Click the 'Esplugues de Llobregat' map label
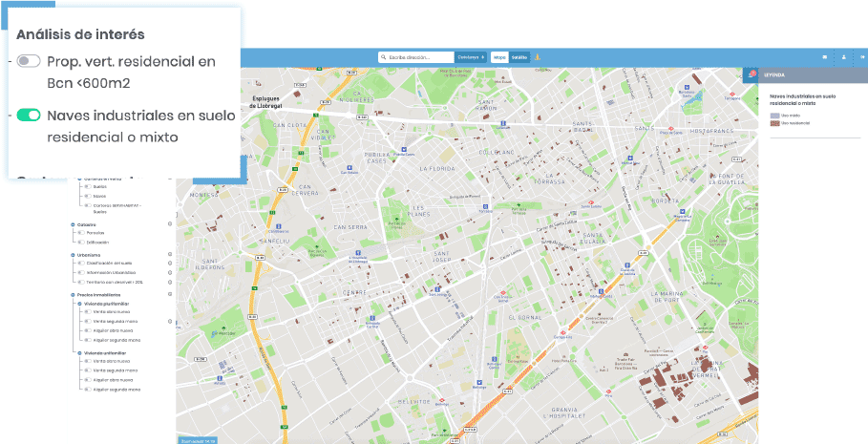This screenshot has height=444, width=868. pos(265,102)
